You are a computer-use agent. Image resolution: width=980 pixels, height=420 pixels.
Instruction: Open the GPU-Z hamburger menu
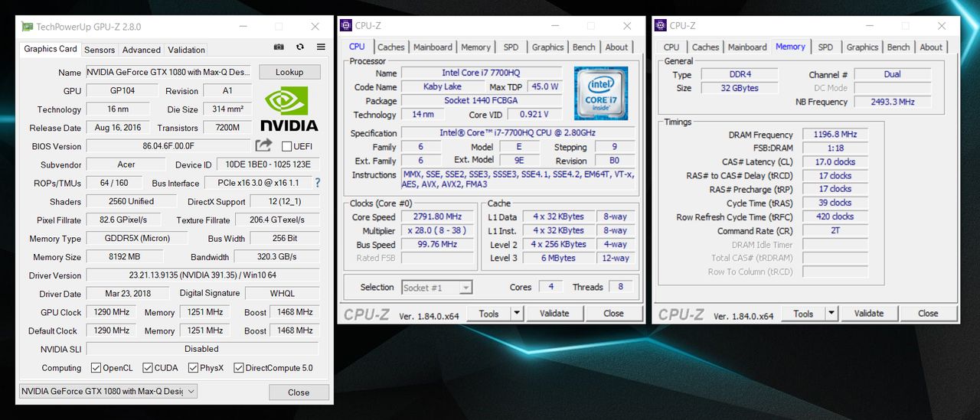pos(321,47)
